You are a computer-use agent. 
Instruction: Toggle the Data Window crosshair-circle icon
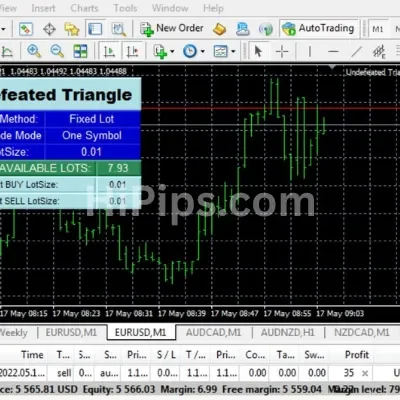49,29
